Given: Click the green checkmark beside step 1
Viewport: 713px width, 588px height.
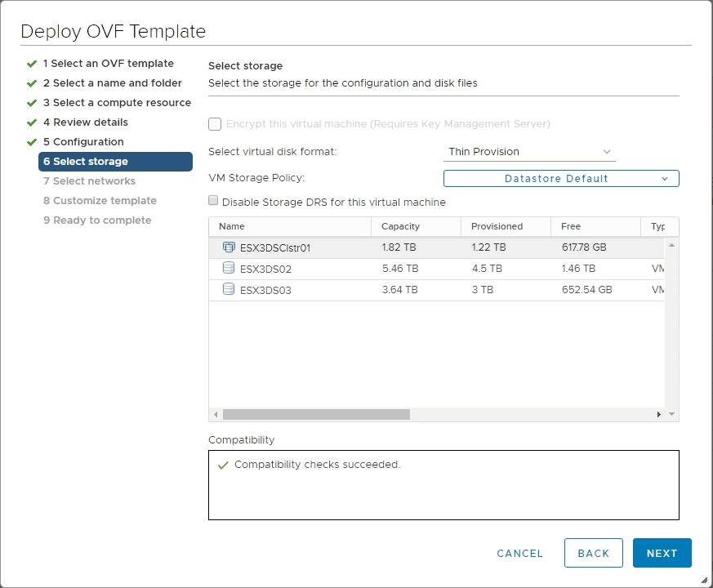Looking at the screenshot, I should coord(30,63).
